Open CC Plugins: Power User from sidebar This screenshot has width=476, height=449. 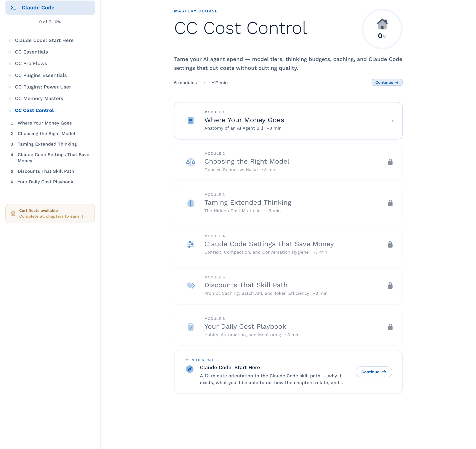click(43, 87)
